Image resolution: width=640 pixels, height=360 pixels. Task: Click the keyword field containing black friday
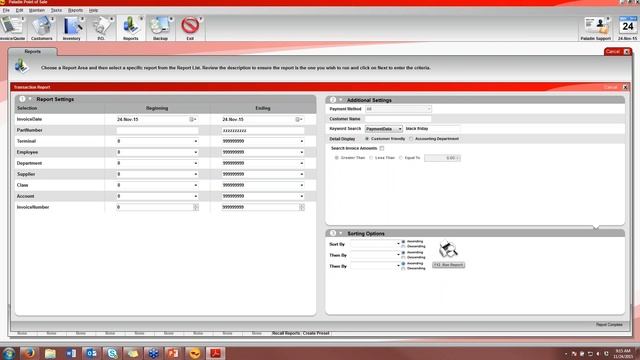(432, 129)
